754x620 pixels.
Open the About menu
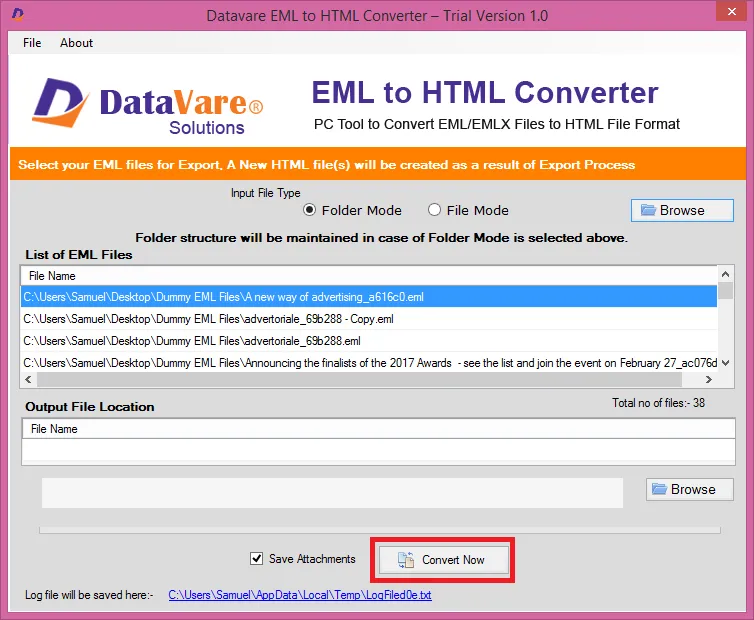pos(76,43)
